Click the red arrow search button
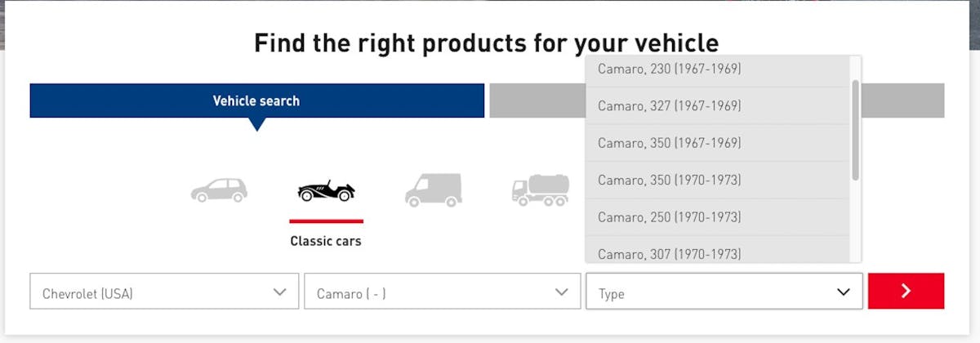 pyautogui.click(x=906, y=291)
